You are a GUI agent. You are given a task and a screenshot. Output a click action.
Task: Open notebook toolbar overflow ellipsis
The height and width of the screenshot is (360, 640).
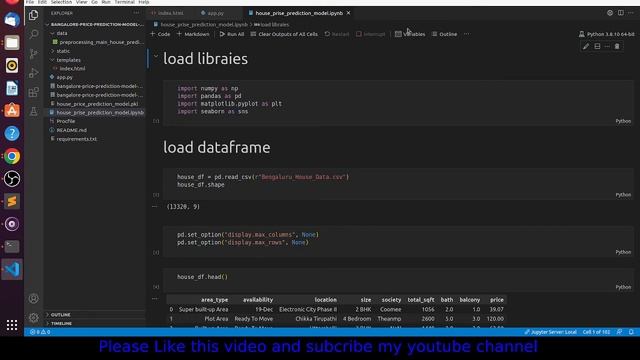[467, 34]
